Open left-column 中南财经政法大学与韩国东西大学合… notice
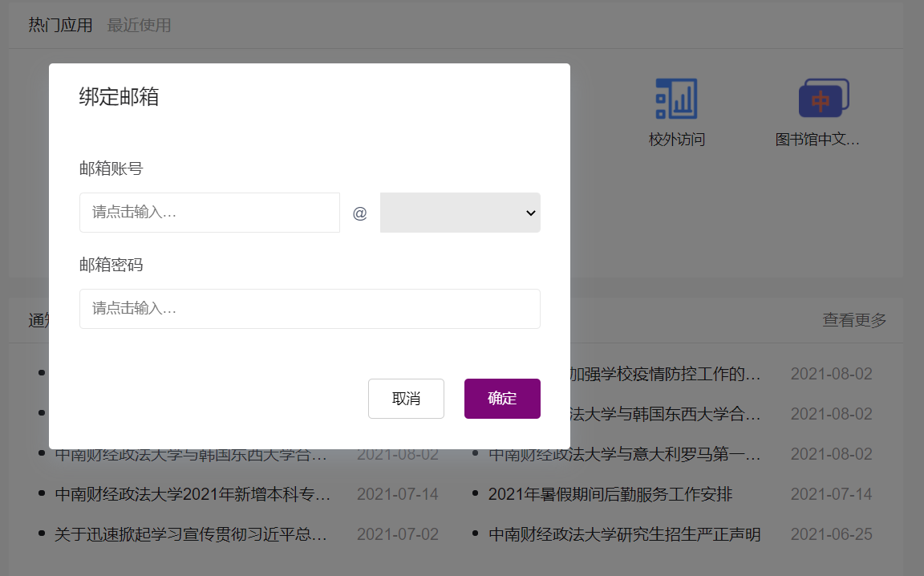 click(x=191, y=455)
